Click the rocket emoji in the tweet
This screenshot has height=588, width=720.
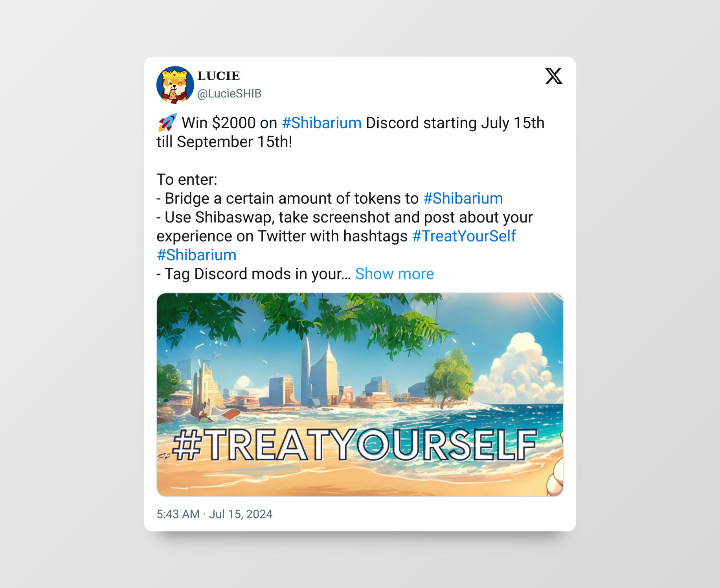coord(167,123)
